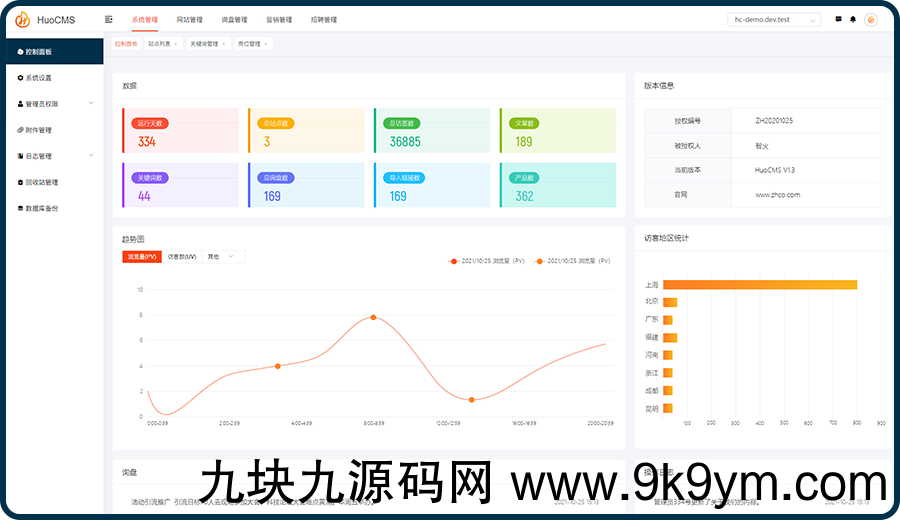Click the 浙江 visitor region bar

[x=668, y=373]
